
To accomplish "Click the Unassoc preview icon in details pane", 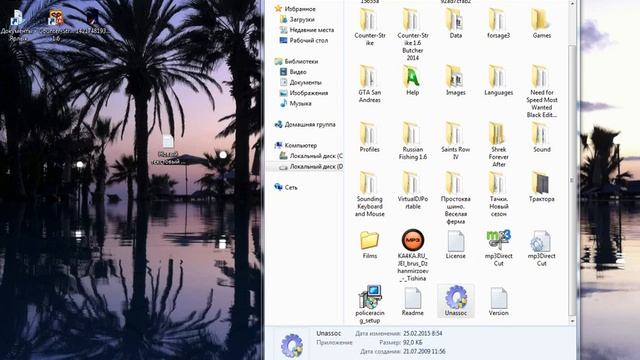I will (292, 346).
